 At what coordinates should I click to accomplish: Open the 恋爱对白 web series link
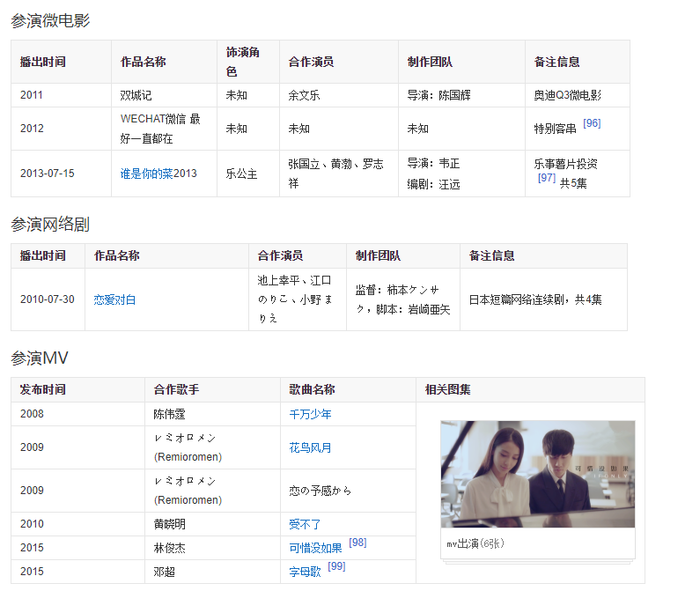[114, 299]
